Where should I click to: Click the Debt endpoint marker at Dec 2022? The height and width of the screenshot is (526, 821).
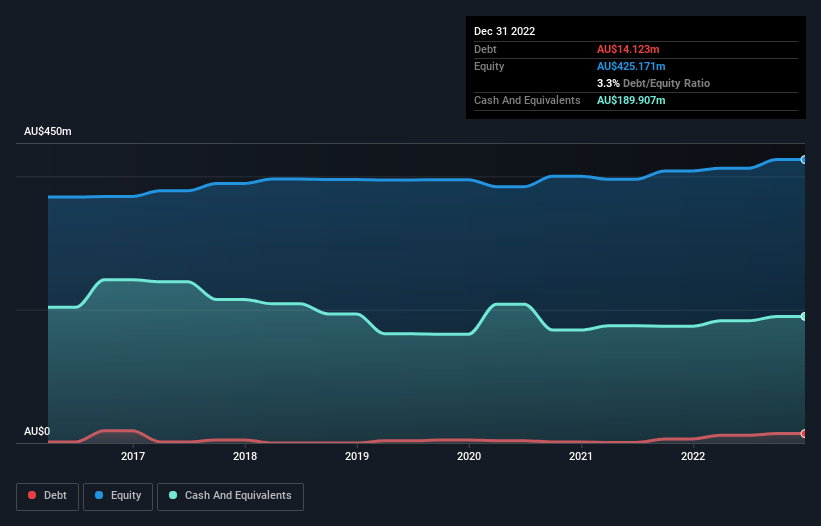coord(804,433)
